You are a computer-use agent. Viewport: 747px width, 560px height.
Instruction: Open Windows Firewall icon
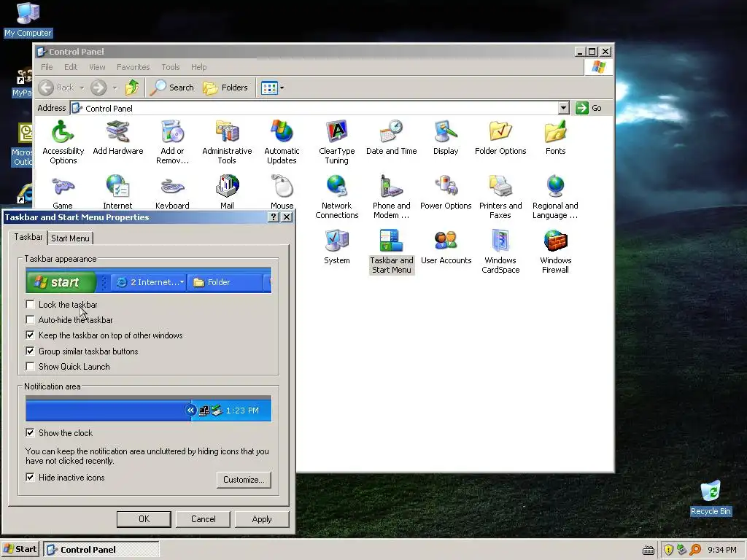pos(555,251)
